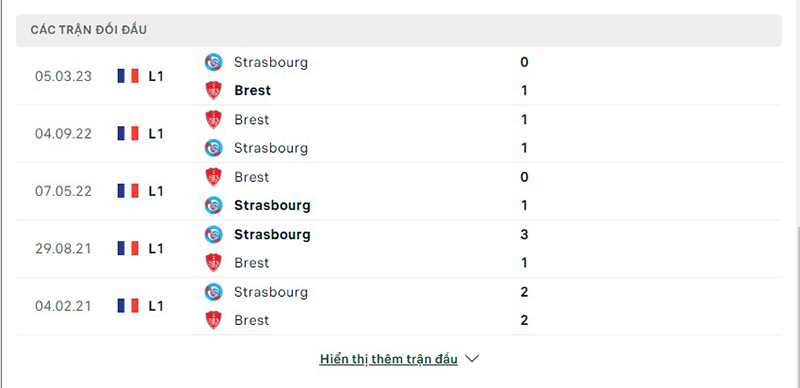Click Brest score 2 in 04.02.21 match
Screen dimensions: 800x388
point(524,320)
